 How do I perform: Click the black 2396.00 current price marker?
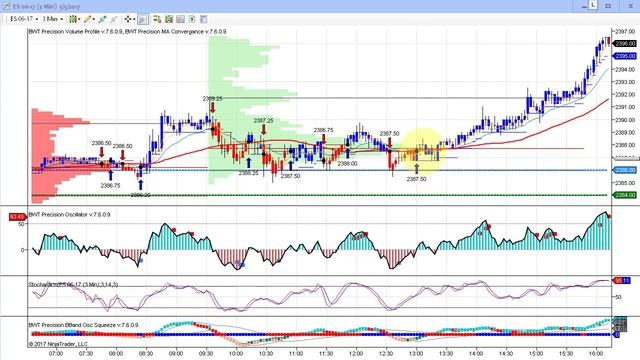[x=625, y=43]
